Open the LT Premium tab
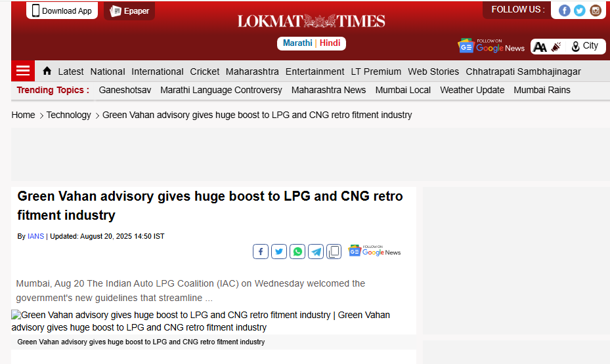Image resolution: width=610 pixels, height=364 pixels. [x=376, y=71]
